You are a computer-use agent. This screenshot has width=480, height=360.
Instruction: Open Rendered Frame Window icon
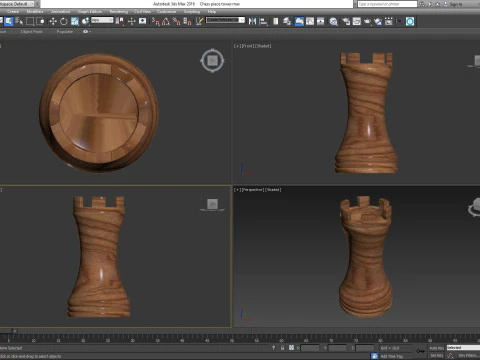(357, 21)
